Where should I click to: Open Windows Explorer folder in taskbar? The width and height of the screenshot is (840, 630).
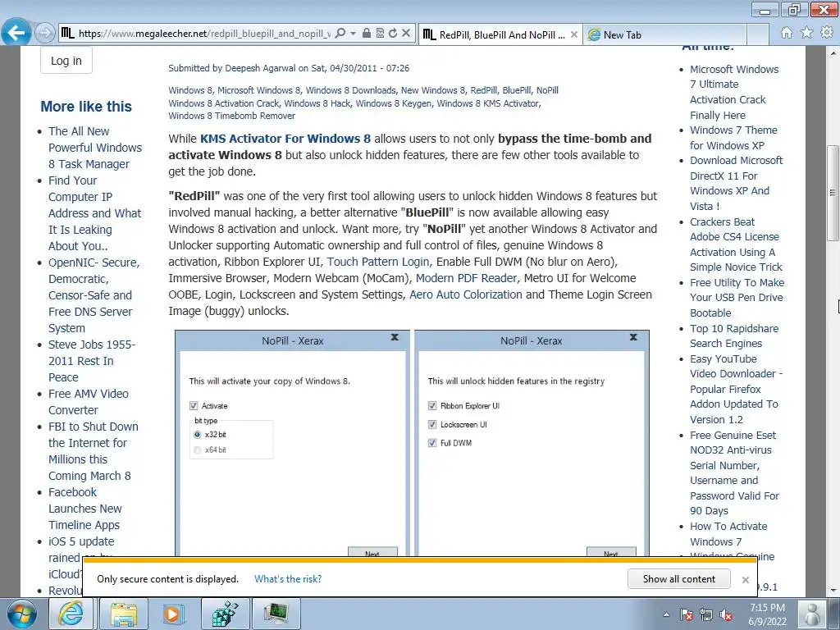(x=123, y=614)
